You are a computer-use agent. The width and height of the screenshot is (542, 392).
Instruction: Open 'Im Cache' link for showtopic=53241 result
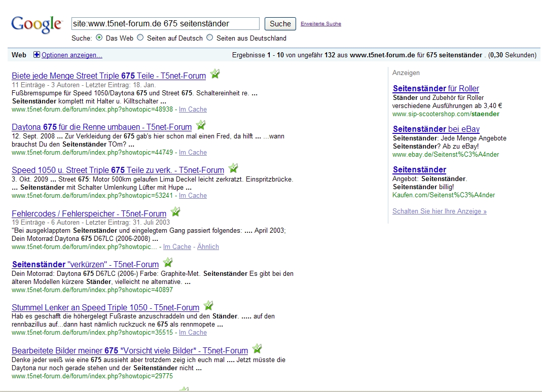click(193, 196)
